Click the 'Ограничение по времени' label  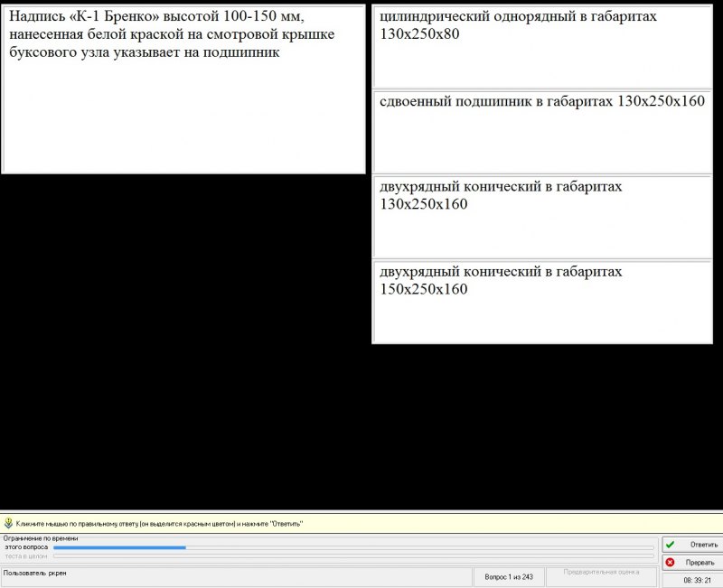click(x=40, y=538)
